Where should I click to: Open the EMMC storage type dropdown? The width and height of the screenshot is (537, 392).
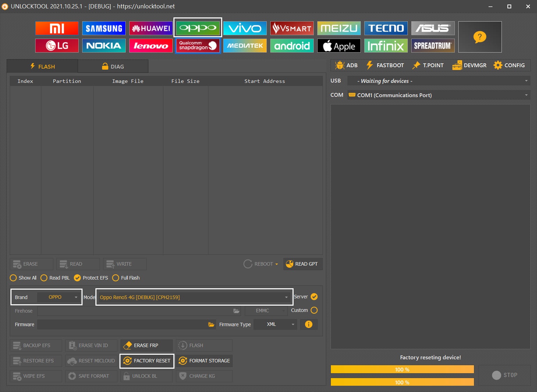266,311
